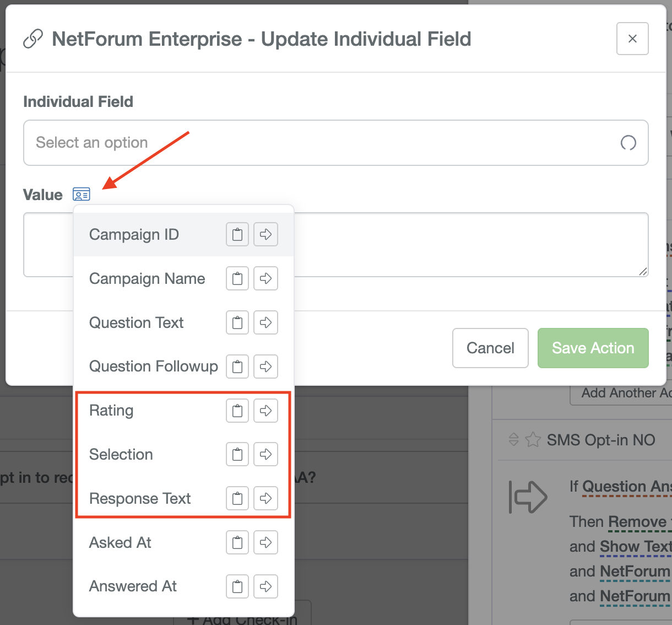Copy Answered At to clipboard
This screenshot has height=625, width=672.
[237, 586]
